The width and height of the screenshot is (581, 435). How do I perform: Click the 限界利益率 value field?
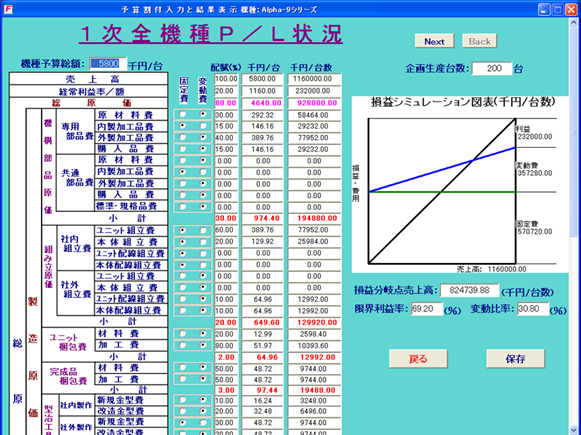coord(426,309)
